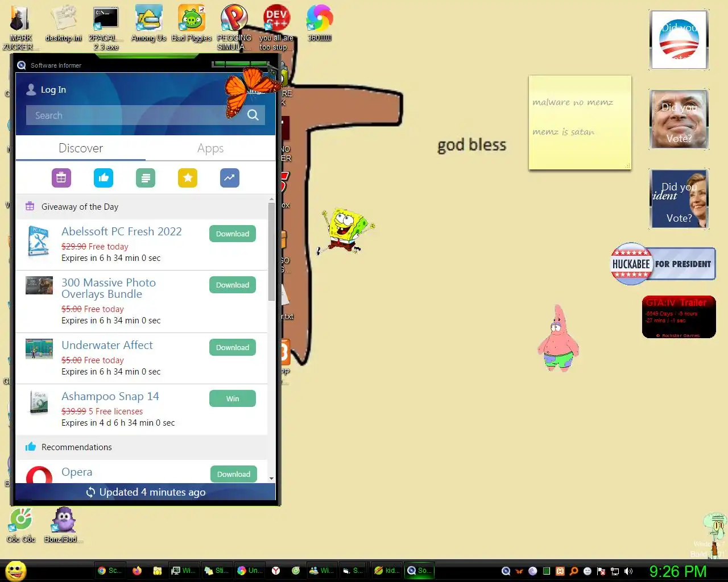Click the 'Sti...' sticky notes taskbar button

216,571
